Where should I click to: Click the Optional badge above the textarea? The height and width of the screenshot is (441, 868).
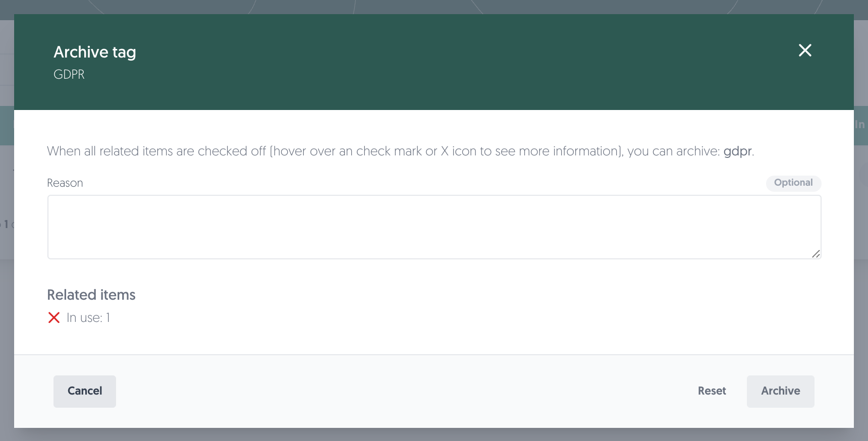(793, 183)
